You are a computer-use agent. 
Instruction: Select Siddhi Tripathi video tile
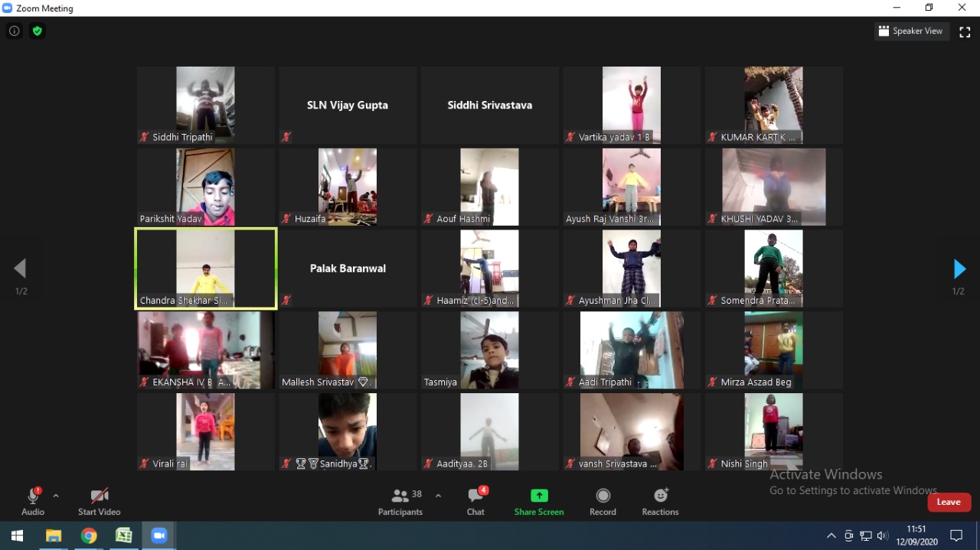(206, 105)
